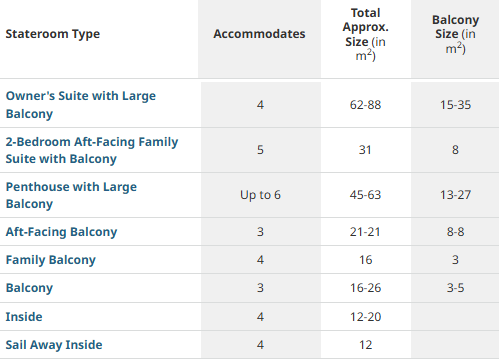Click the 12-20 Inside size cell
Image resolution: width=499 pixels, height=361 pixels.
point(365,317)
